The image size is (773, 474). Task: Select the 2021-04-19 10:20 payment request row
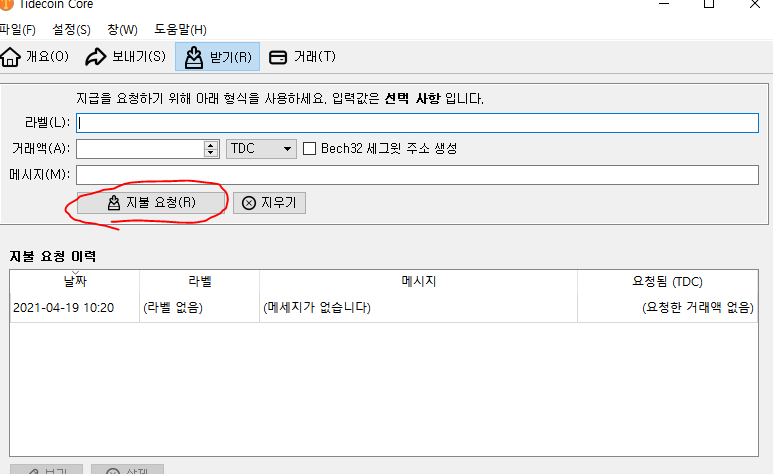pyautogui.click(x=384, y=308)
